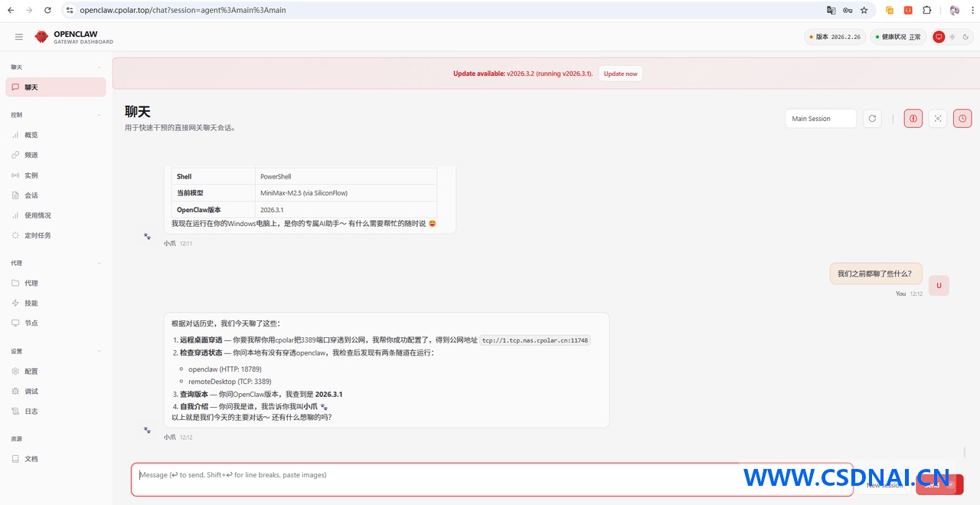Click the 文档 docs book icon
This screenshot has height=505, width=980.
tap(15, 458)
